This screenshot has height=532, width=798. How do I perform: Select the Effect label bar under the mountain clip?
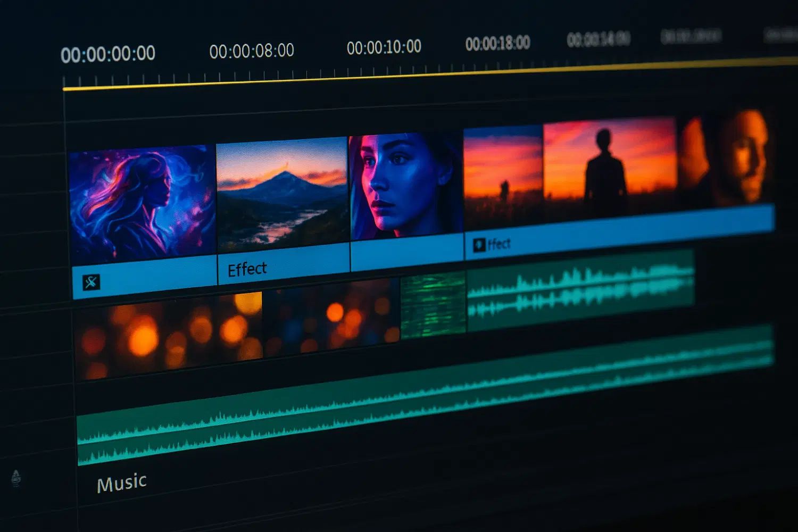pos(284,265)
